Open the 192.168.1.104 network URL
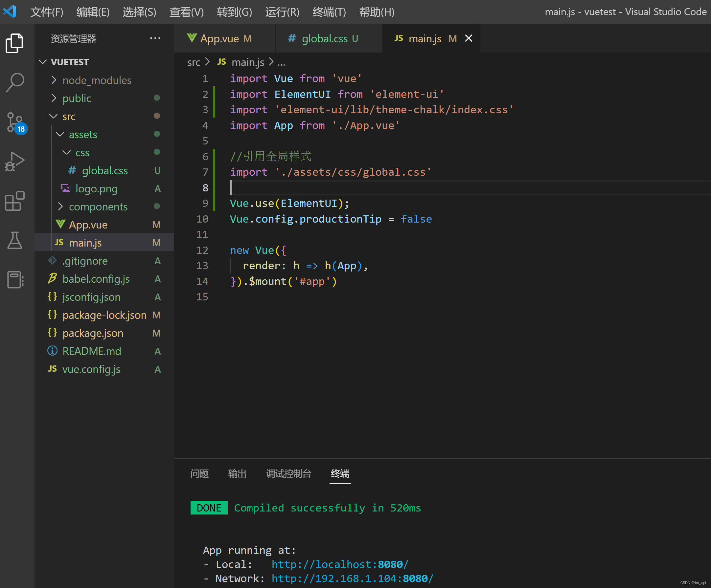The image size is (711, 588). 353,578
